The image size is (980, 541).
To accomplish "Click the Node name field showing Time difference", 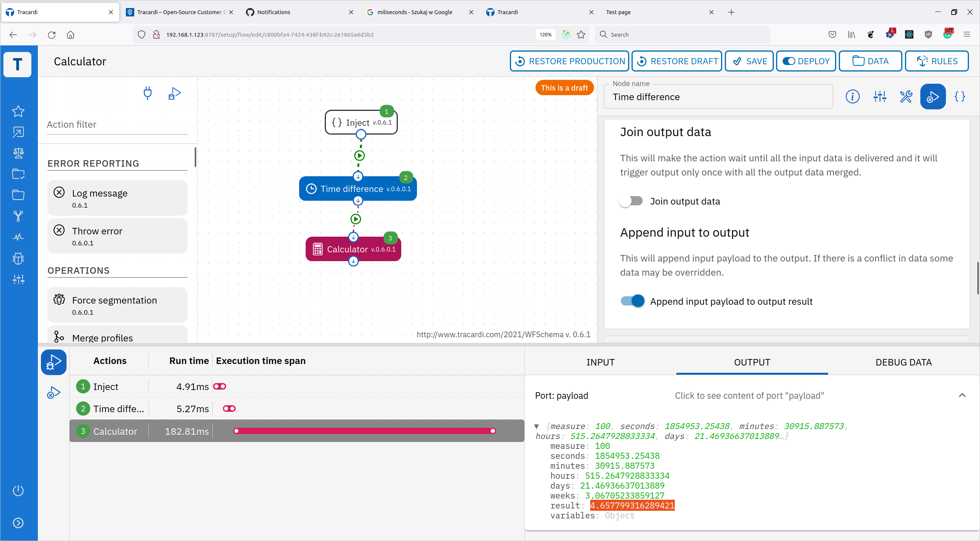I will point(718,97).
